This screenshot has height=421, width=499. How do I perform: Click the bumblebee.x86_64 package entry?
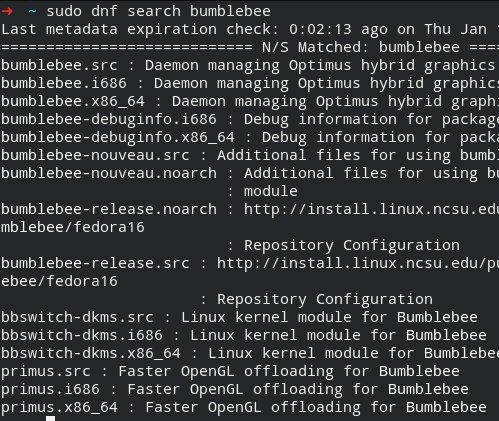click(73, 101)
